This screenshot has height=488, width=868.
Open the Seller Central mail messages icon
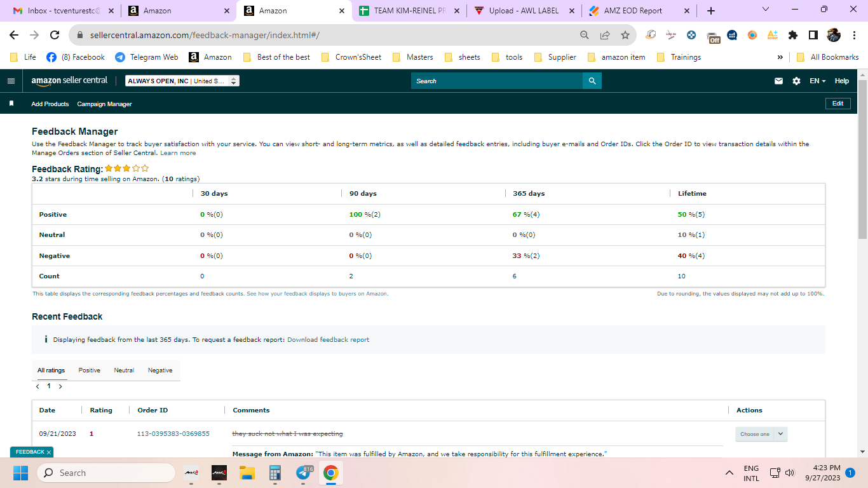(x=778, y=81)
